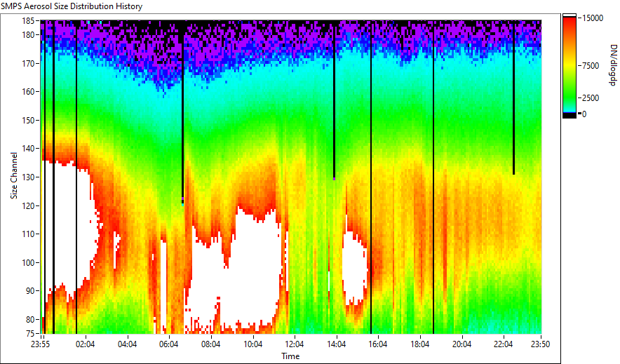Click the 'SMPS Aerosol Size Distribution History' title
The width and height of the screenshot is (620, 364).
[x=72, y=6]
